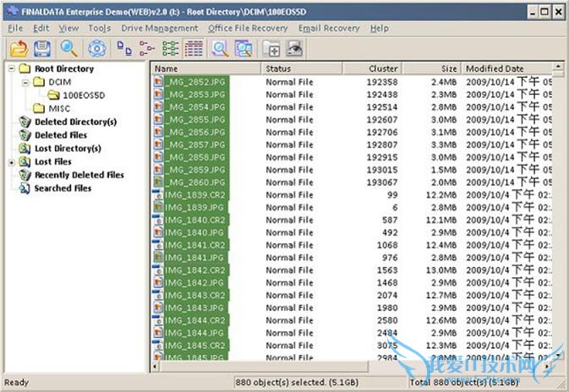Open the Drive Management menu
569x392 pixels.
160,28
